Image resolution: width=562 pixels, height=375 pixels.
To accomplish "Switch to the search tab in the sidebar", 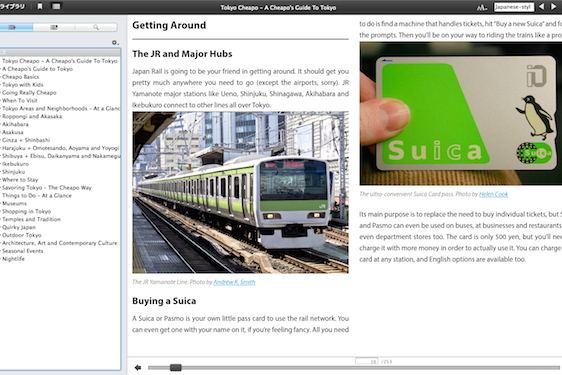I will [96, 27].
